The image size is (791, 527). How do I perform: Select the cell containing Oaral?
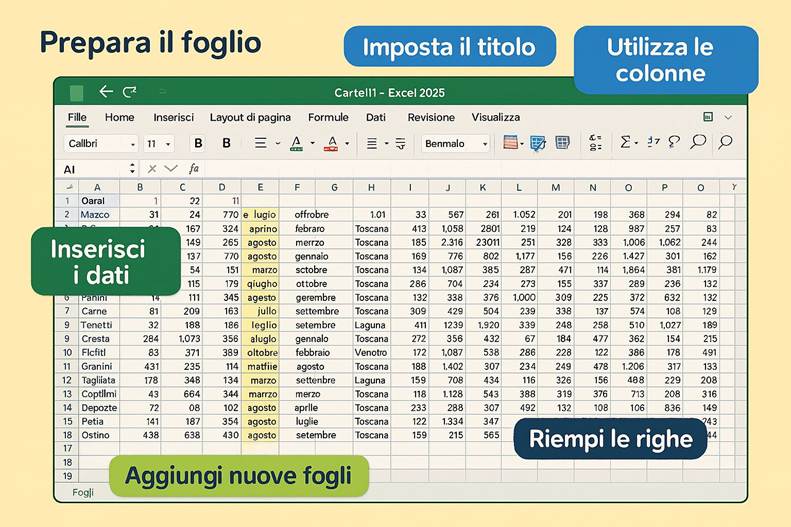coord(99,201)
